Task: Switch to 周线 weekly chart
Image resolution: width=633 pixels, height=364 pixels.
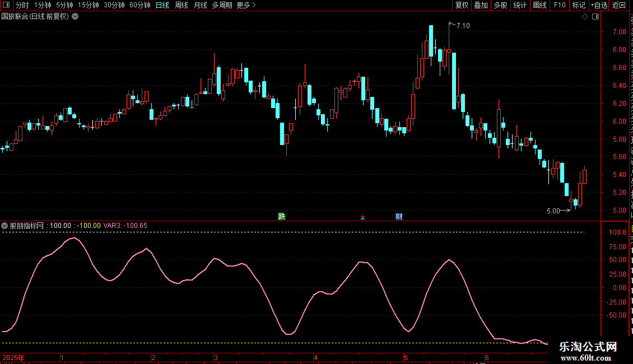Action: pyautogui.click(x=181, y=5)
